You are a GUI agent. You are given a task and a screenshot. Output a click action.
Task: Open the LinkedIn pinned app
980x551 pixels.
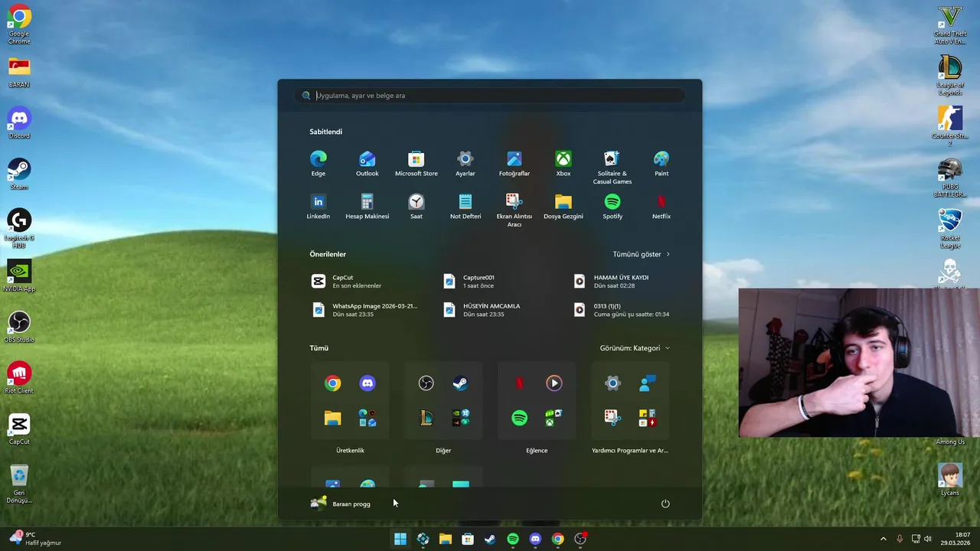tap(318, 207)
